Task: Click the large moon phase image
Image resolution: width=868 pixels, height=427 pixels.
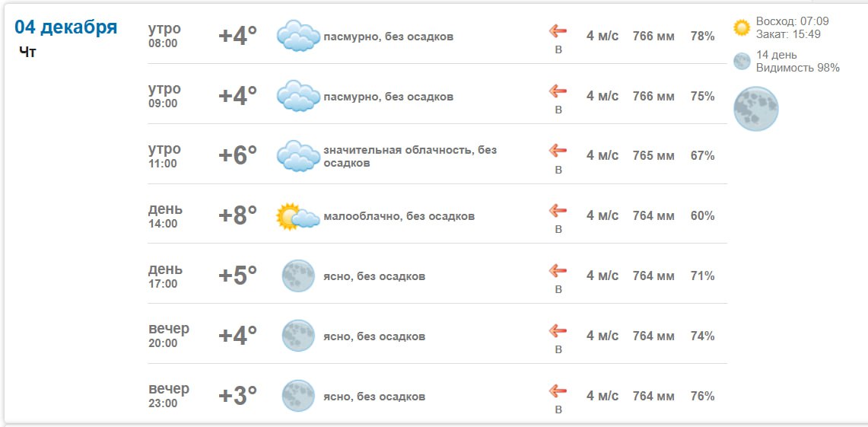Action: tap(755, 108)
